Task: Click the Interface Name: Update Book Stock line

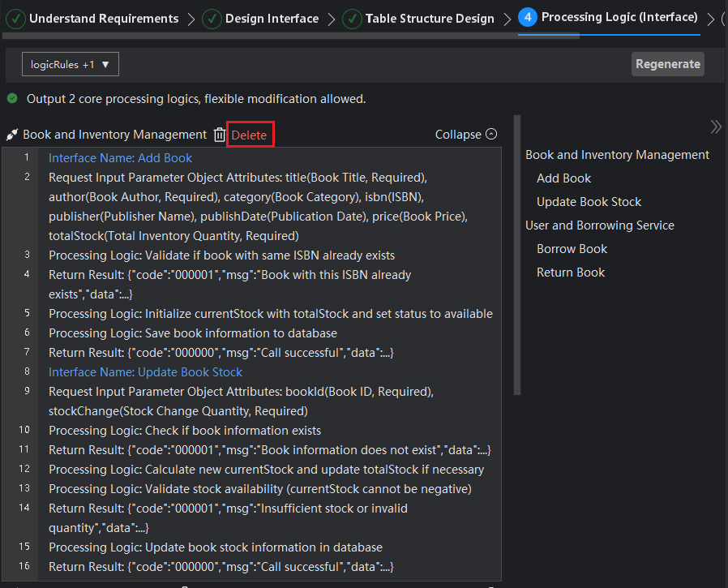Action: pos(145,372)
